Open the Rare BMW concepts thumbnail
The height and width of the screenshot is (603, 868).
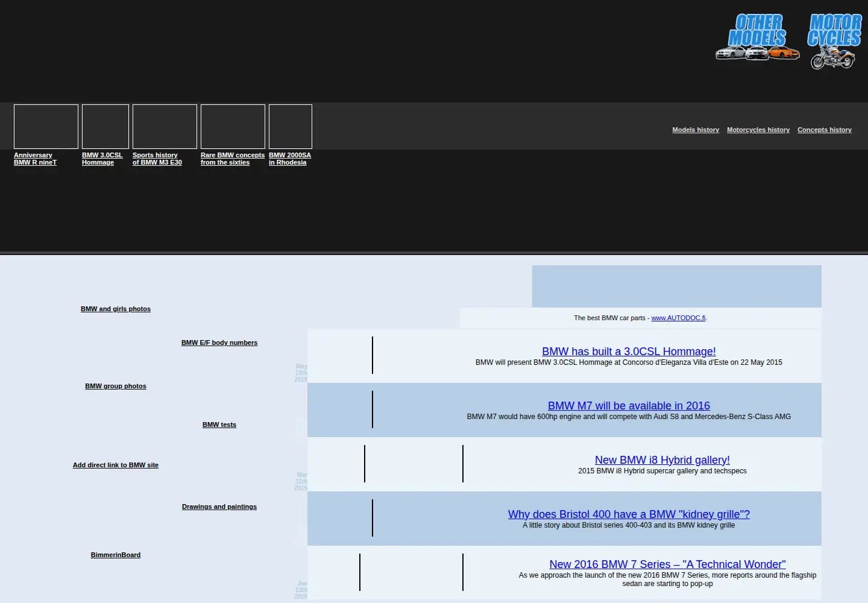(233, 127)
